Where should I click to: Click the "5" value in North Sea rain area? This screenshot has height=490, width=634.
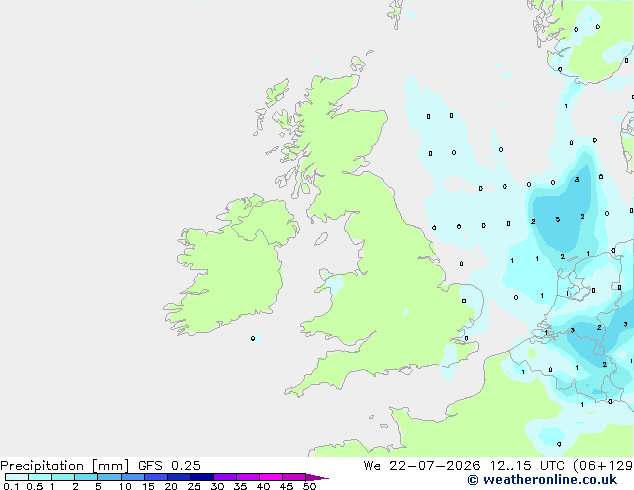pyautogui.click(x=558, y=220)
